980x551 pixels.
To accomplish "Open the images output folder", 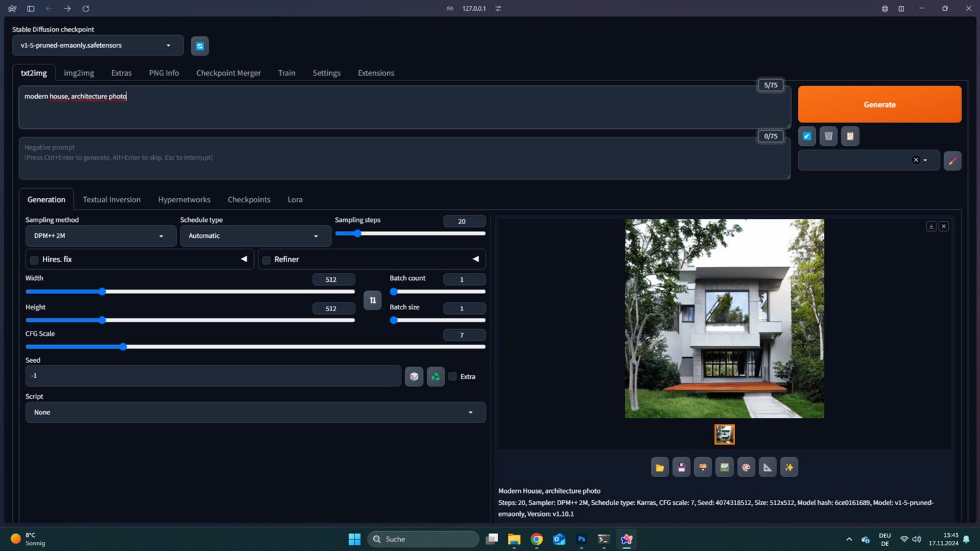I will [660, 467].
